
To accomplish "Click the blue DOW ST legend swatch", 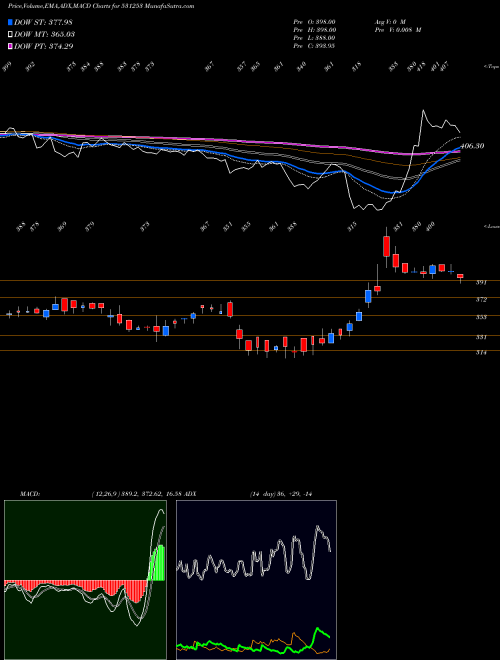I will coord(10,22).
